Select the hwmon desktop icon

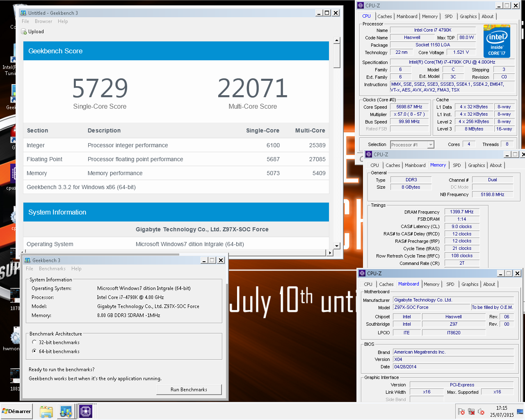15,336
